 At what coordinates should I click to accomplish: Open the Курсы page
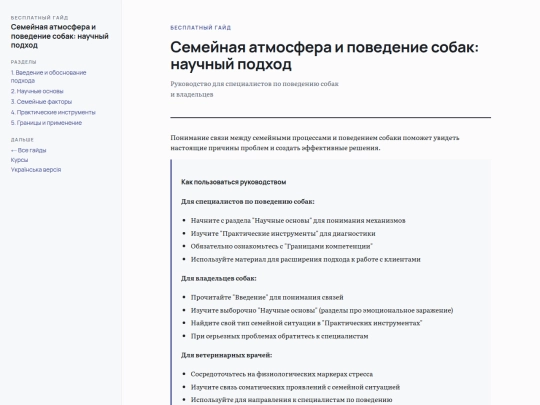coord(19,160)
